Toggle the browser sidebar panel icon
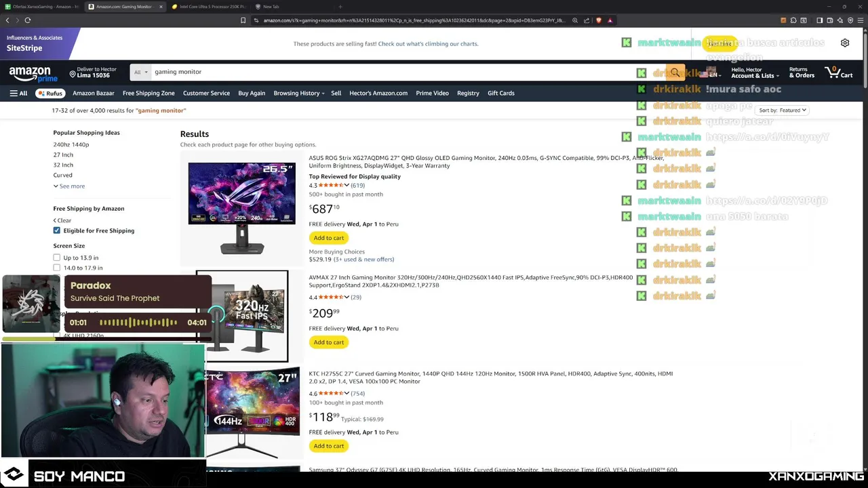The image size is (868, 488). (x=819, y=20)
